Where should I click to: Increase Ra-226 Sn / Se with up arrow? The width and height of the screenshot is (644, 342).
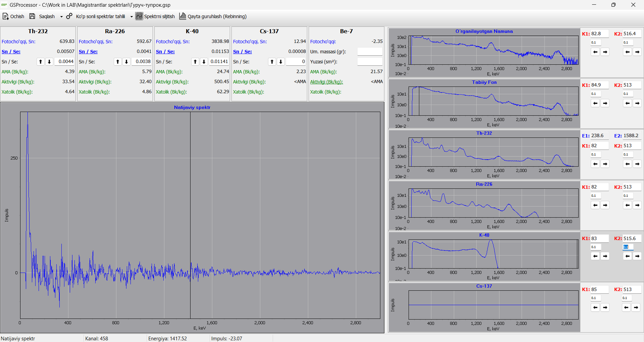[118, 62]
